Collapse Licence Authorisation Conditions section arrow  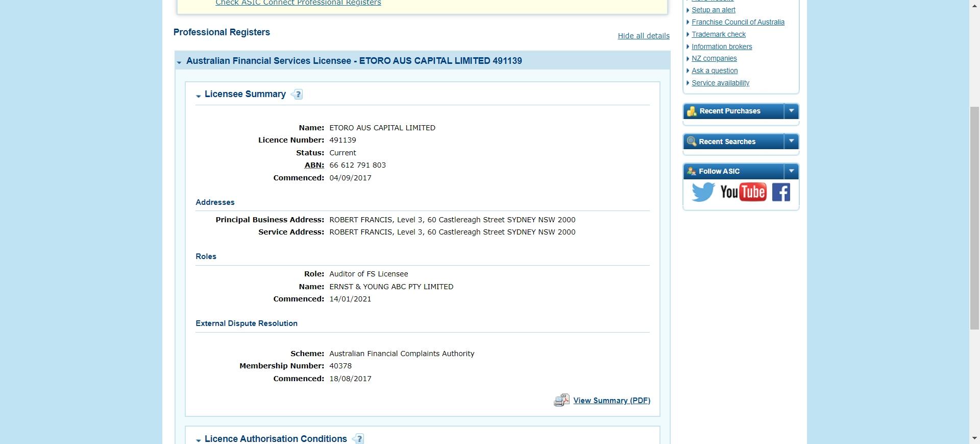tap(199, 440)
